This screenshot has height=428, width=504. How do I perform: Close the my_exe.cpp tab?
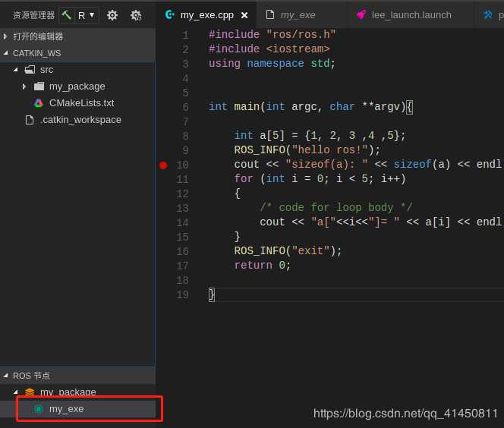pos(244,15)
